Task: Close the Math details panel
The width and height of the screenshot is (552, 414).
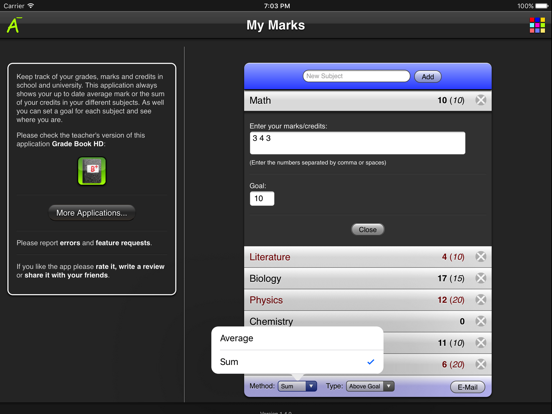Action: pyautogui.click(x=368, y=230)
